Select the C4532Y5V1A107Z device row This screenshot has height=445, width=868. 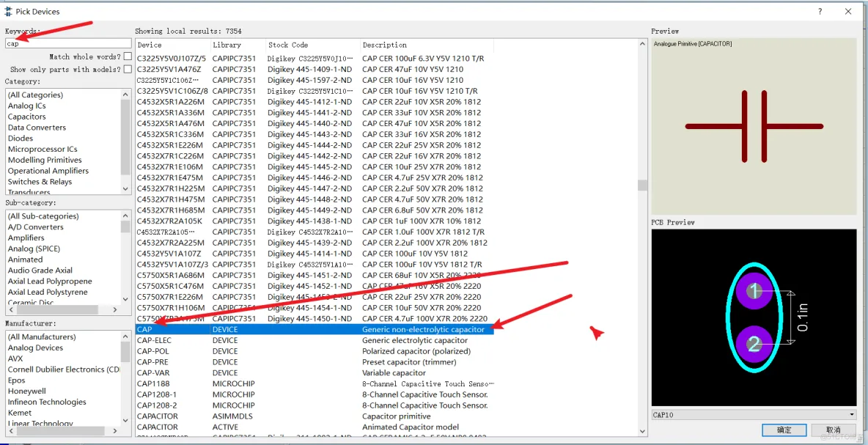(315, 254)
